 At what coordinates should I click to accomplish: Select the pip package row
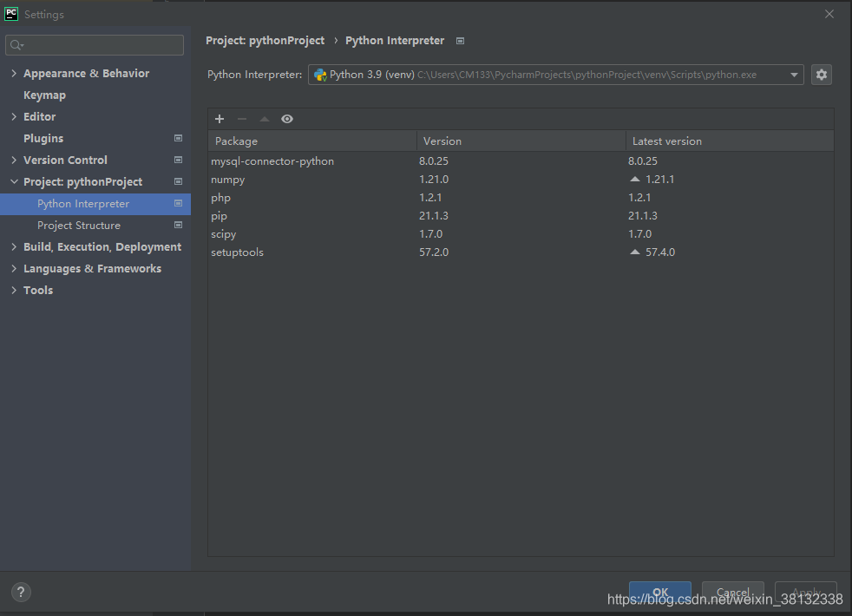click(521, 216)
